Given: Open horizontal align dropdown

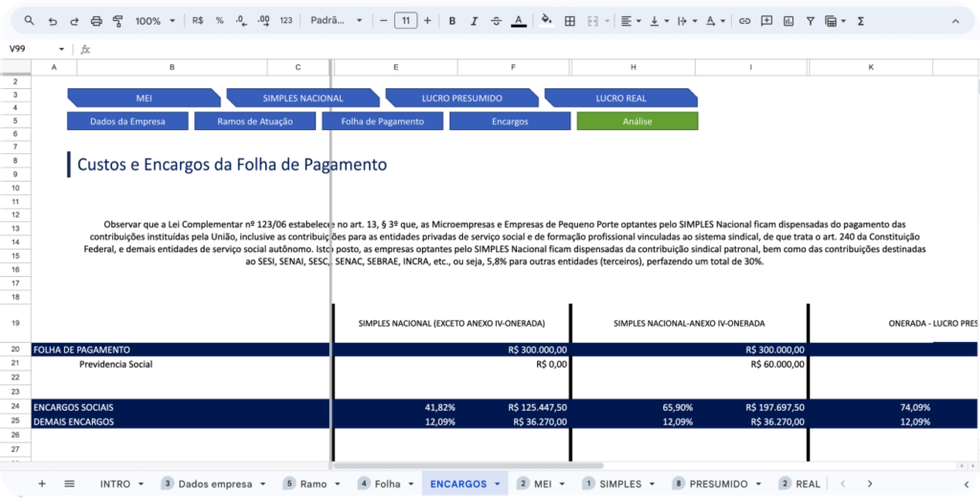Looking at the screenshot, I should coord(631,21).
